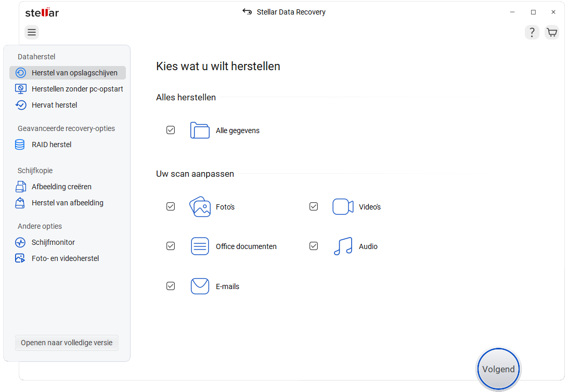Uncheck the E-mails checkbox
The image size is (568, 392).
tap(171, 286)
